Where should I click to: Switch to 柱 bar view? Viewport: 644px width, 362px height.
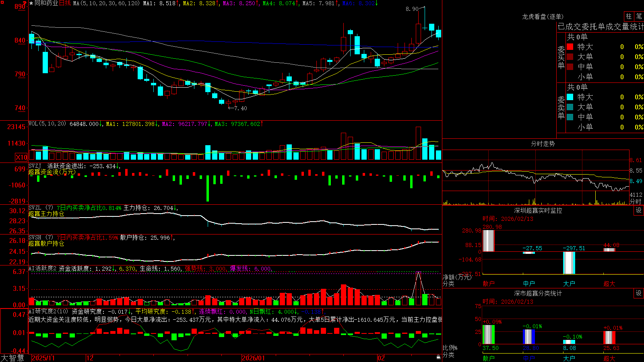(629, 16)
